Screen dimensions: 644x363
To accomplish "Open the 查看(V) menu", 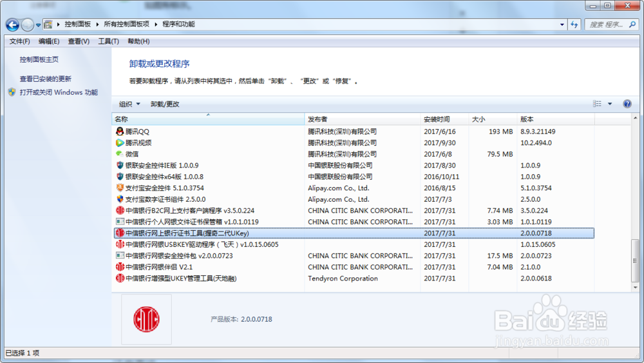I will click(x=79, y=41).
